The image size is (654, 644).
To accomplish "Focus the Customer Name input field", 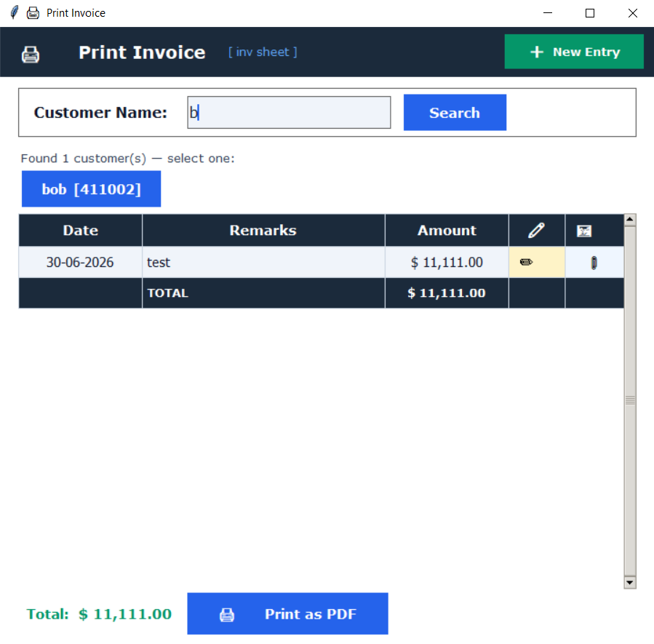I will (x=289, y=113).
